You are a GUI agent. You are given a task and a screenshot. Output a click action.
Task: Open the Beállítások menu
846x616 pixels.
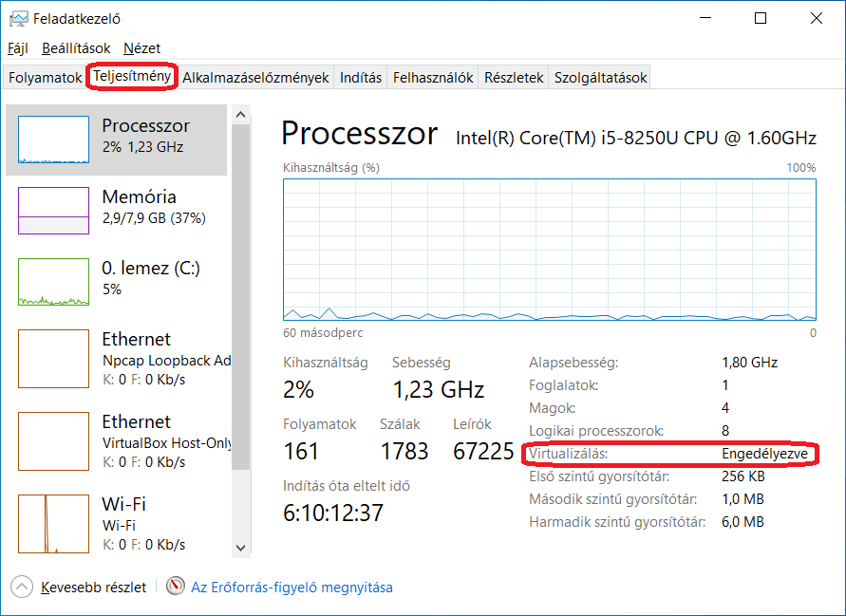[76, 48]
